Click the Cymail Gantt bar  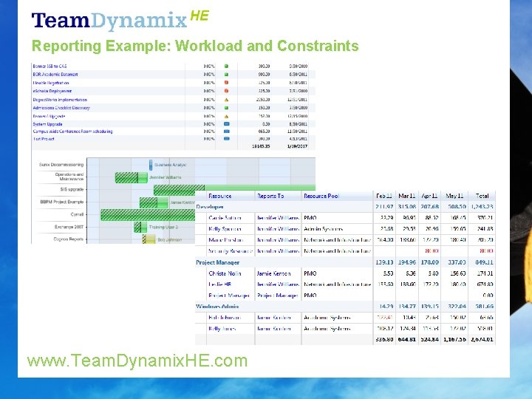(x=148, y=215)
